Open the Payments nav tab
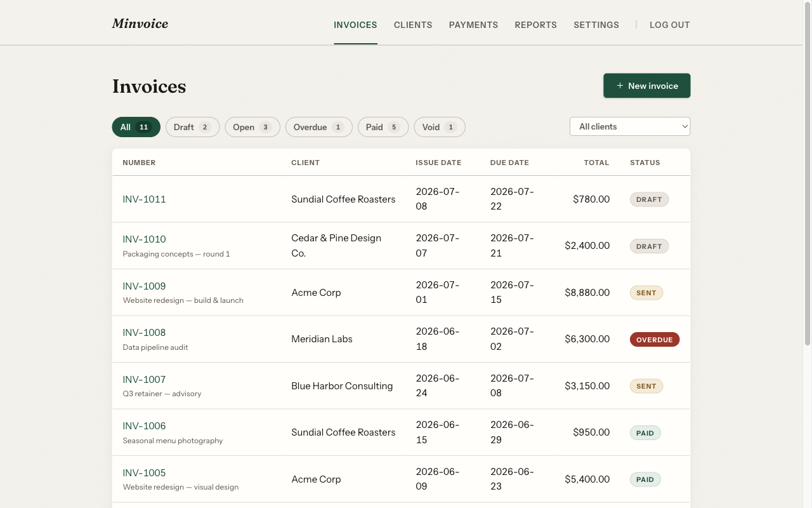This screenshot has width=812, height=508. [473, 25]
